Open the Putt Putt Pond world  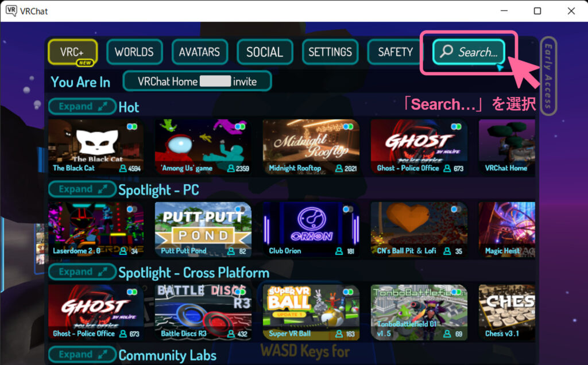[x=203, y=230]
